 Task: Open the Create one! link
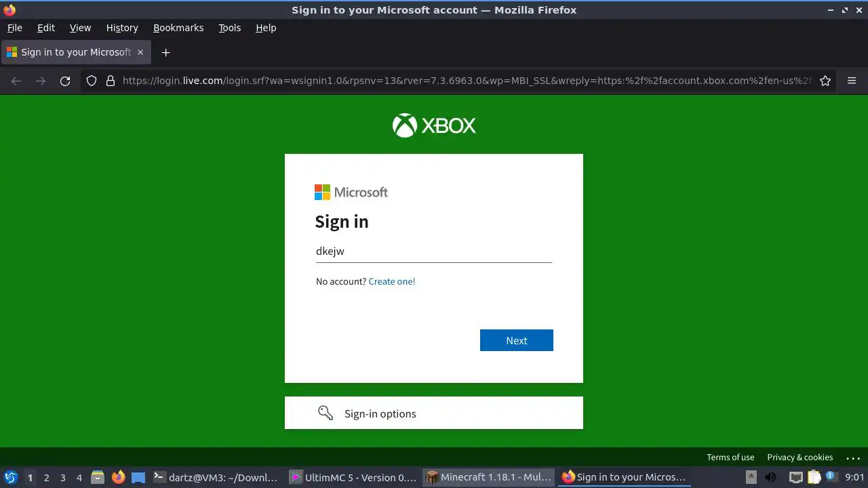[x=391, y=281]
